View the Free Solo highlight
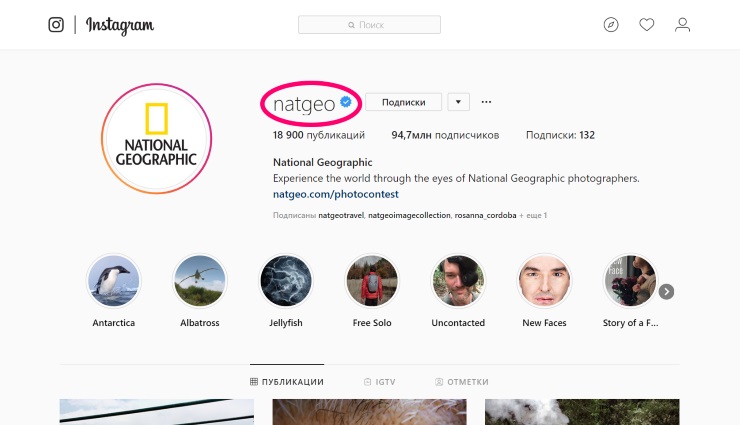Screen dimensions: 740x425 372,280
